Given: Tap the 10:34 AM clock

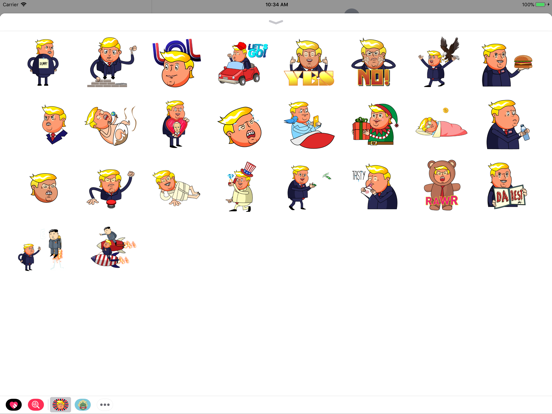Looking at the screenshot, I should (277, 5).
